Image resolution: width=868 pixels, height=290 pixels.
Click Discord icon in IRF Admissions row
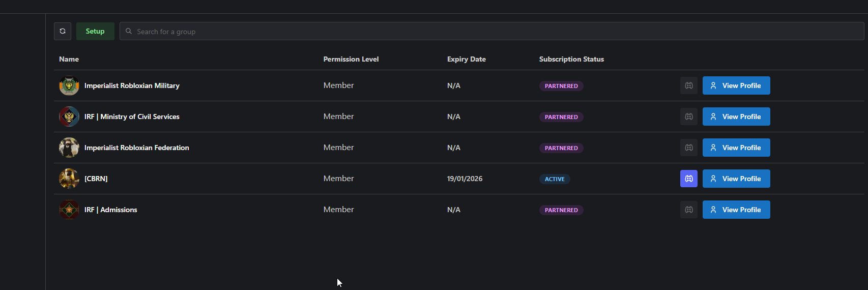[688, 210]
